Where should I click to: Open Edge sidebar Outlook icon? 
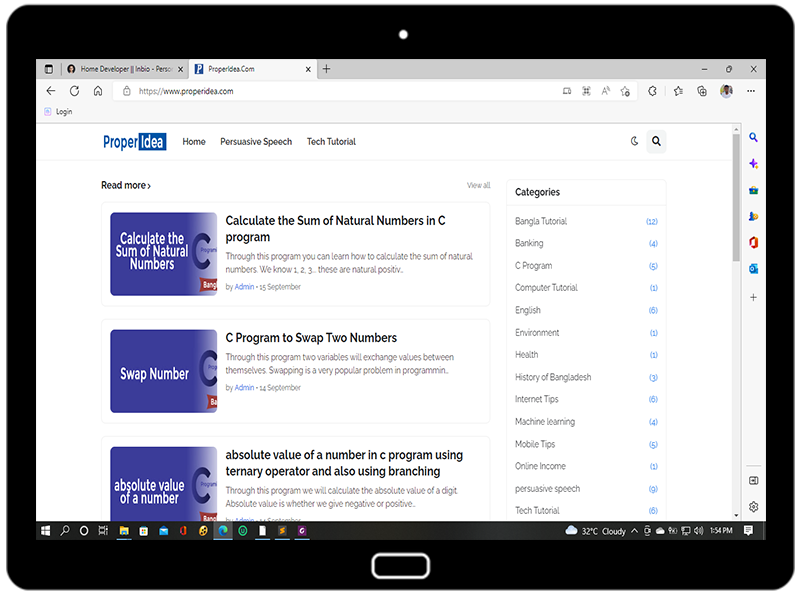point(753,268)
